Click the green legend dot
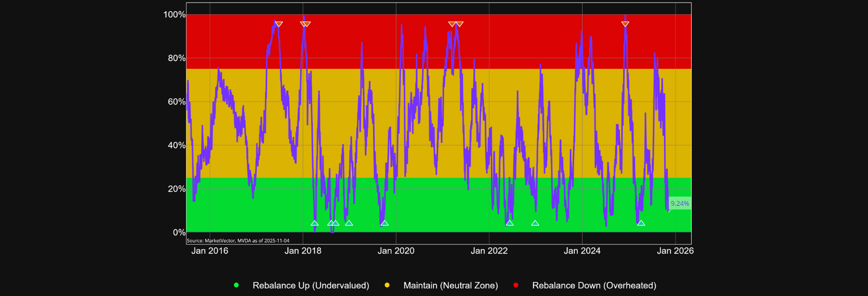The width and height of the screenshot is (868, 296). pos(236,285)
